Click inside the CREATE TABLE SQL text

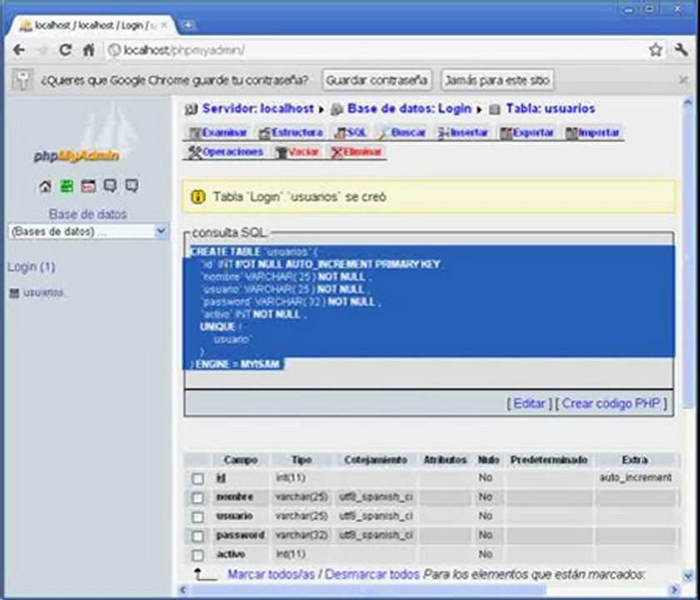[x=428, y=308]
